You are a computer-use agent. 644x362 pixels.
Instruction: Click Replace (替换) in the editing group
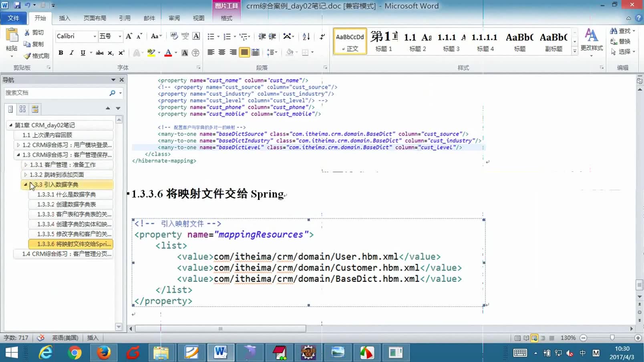click(620, 41)
